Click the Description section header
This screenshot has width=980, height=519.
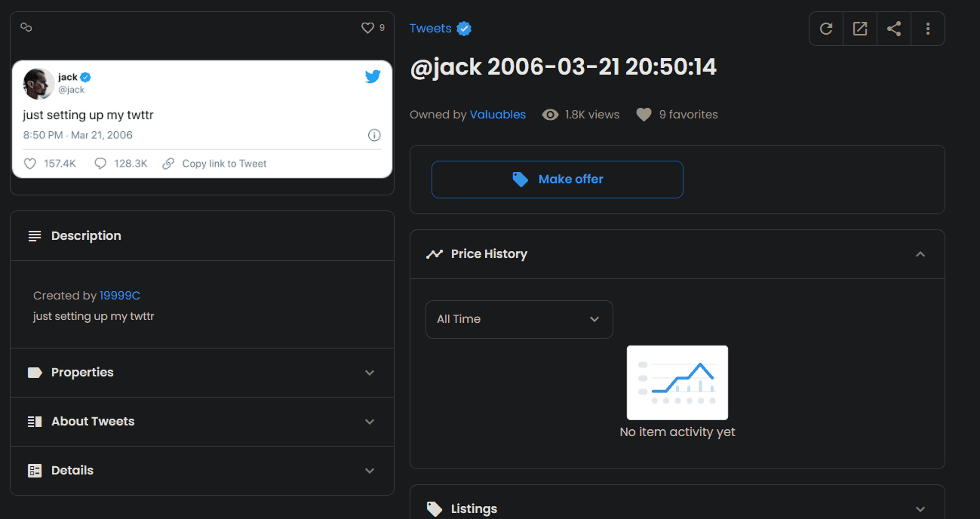point(202,236)
